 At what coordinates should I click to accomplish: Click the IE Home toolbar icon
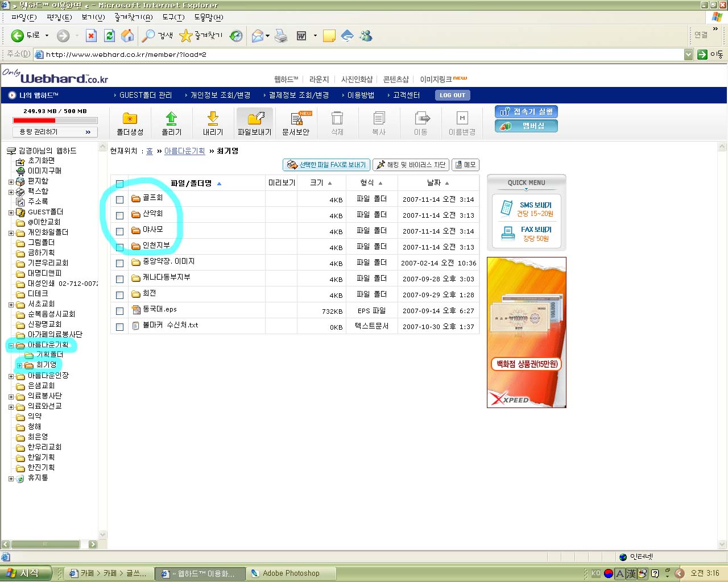click(x=128, y=36)
